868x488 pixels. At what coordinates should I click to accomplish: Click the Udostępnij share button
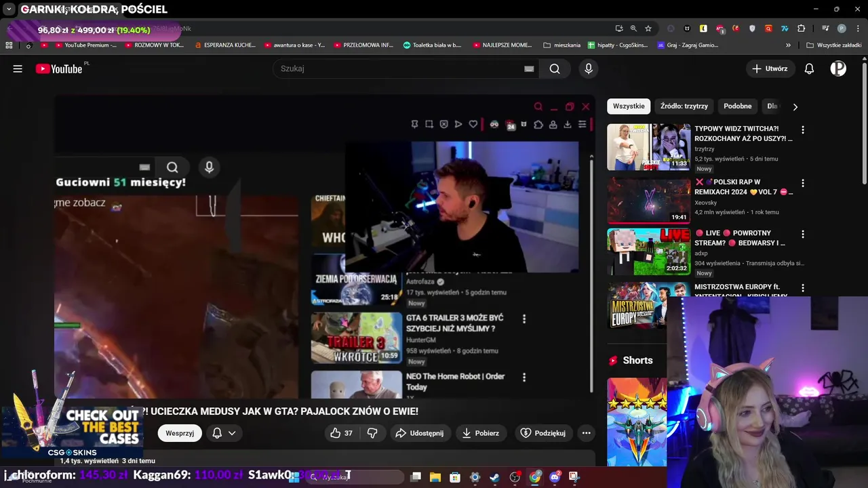(x=420, y=433)
